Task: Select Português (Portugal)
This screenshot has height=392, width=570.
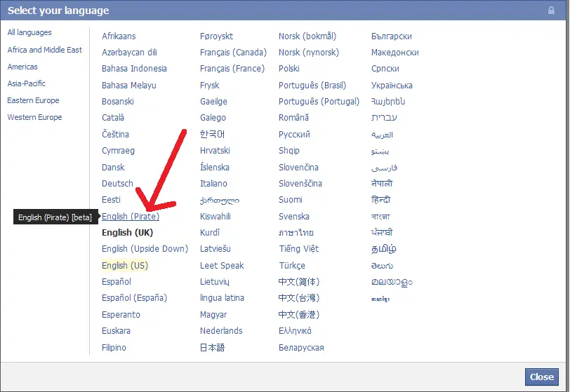Action: click(x=319, y=102)
